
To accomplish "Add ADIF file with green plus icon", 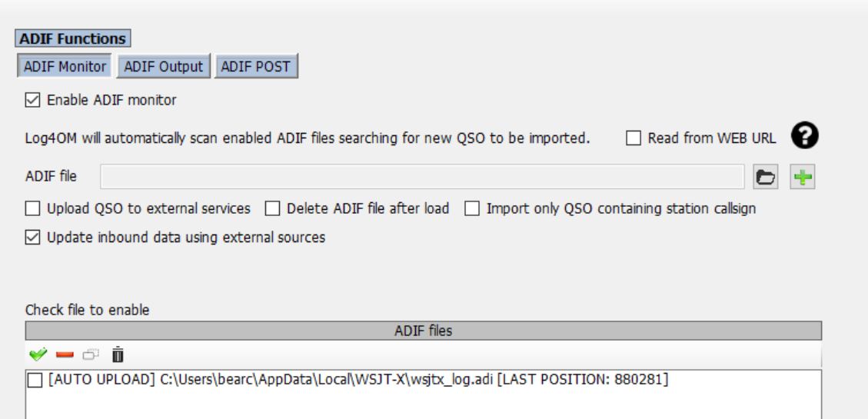I will [802, 177].
